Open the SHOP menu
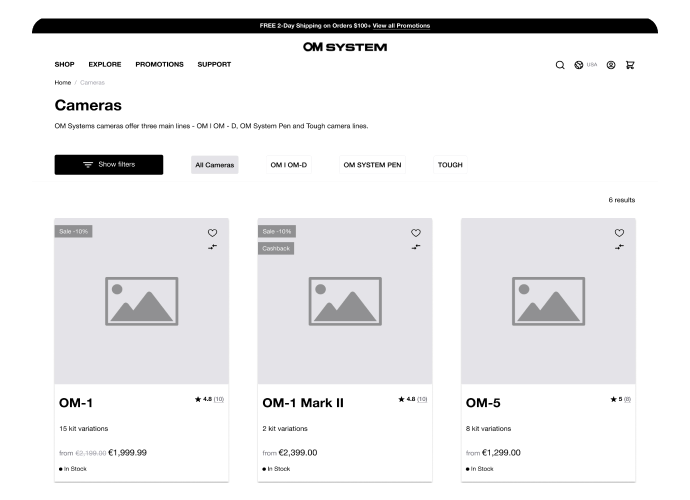 64,64
